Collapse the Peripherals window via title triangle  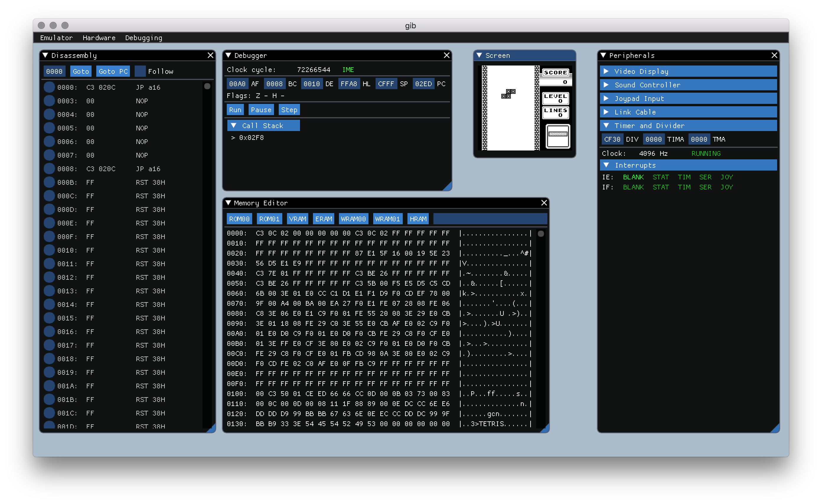coord(603,55)
